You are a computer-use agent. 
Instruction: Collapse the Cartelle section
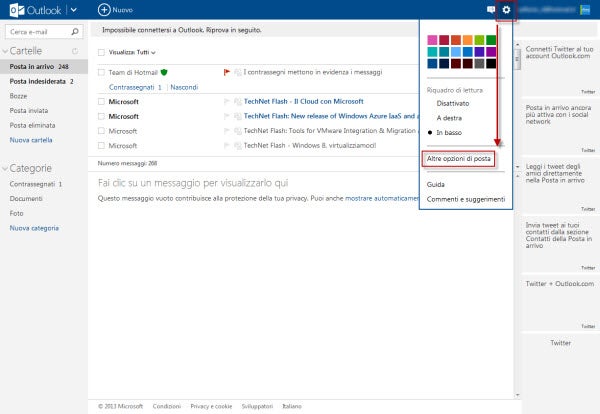5,51
